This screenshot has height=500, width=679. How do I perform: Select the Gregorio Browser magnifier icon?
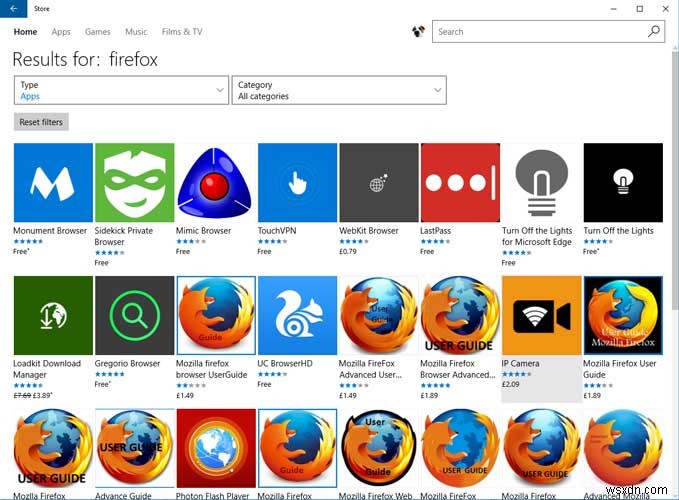click(x=135, y=316)
